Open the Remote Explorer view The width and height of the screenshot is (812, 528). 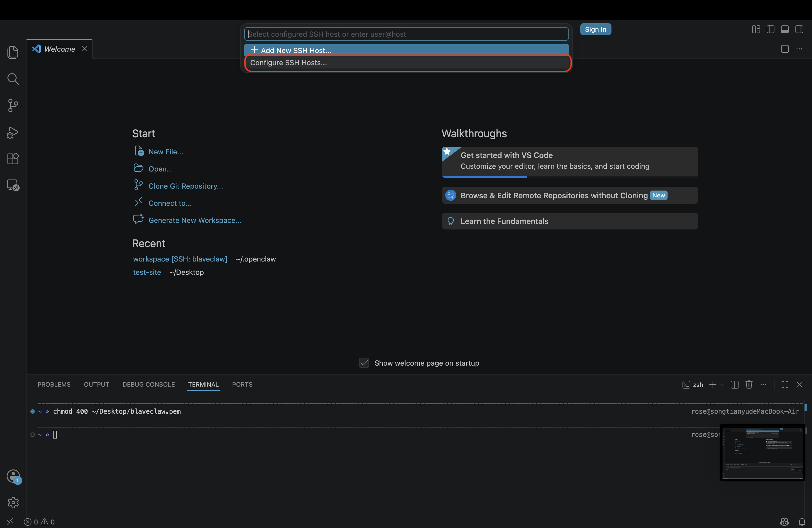[x=13, y=185]
